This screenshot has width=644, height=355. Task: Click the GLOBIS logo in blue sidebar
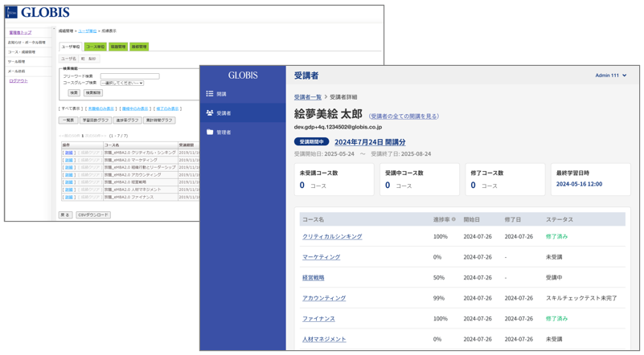(242, 75)
